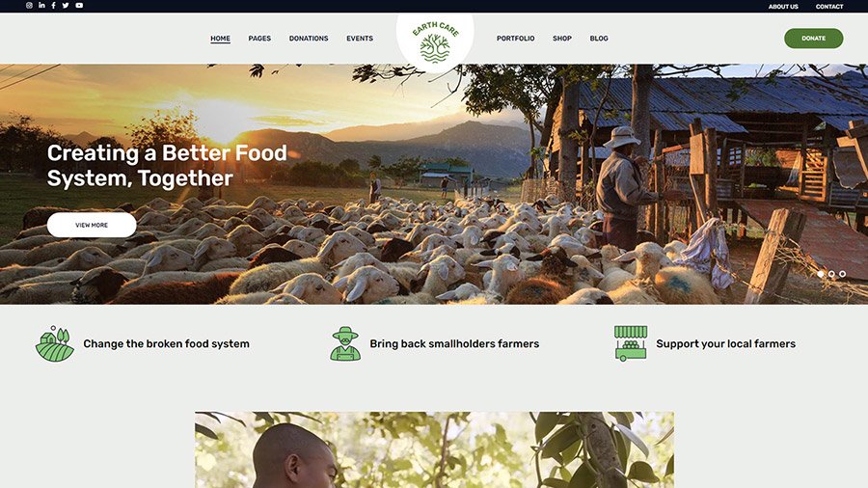
Task: Open the YouTube social icon
Action: (79, 5)
